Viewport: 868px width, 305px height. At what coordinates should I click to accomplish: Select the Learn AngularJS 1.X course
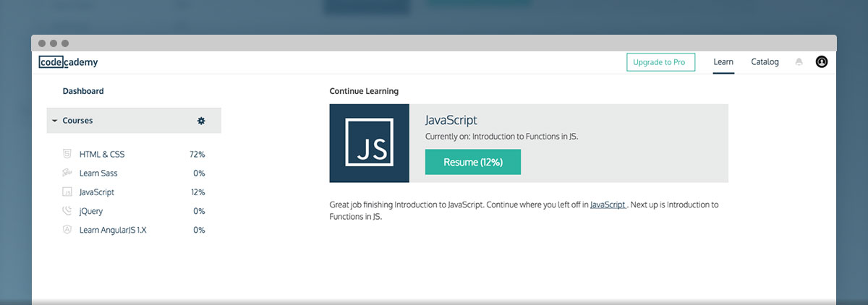[x=113, y=230]
